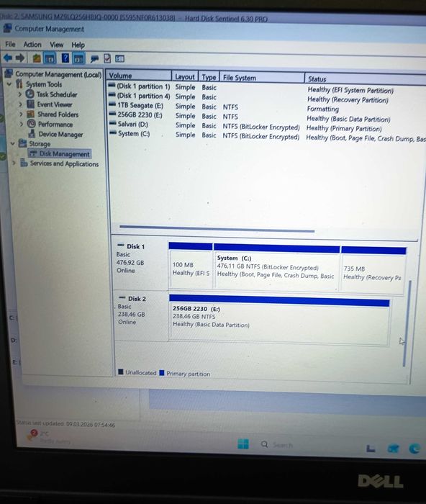Screen dimensions: 426x504
Task: Select Task Scheduler in the tree
Action: click(57, 94)
